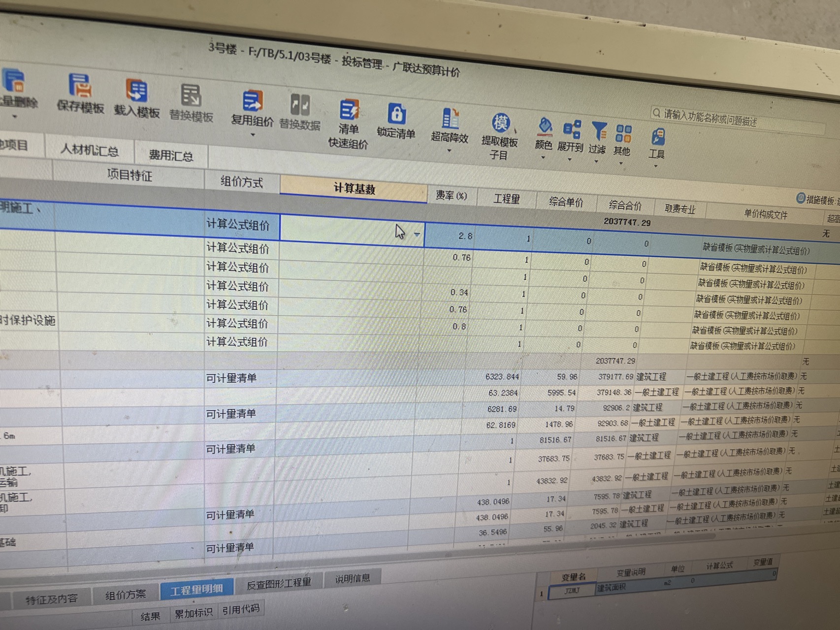Click the 组价方式 column header
The width and height of the screenshot is (840, 630).
242,182
